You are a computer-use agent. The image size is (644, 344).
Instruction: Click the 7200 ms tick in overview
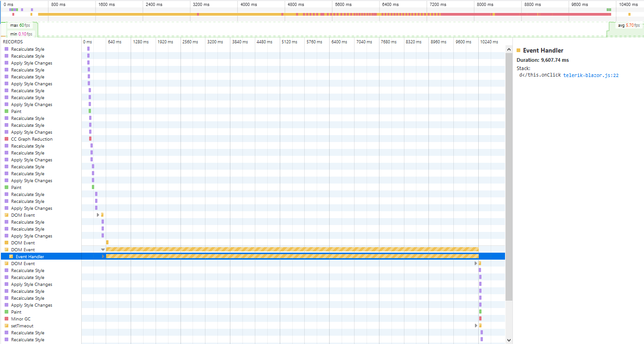click(x=438, y=5)
